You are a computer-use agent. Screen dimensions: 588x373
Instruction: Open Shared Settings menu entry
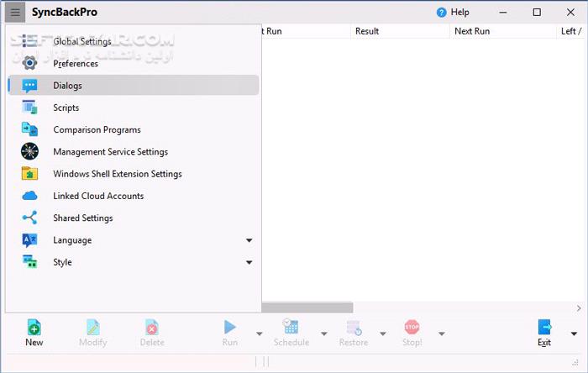[133, 218]
